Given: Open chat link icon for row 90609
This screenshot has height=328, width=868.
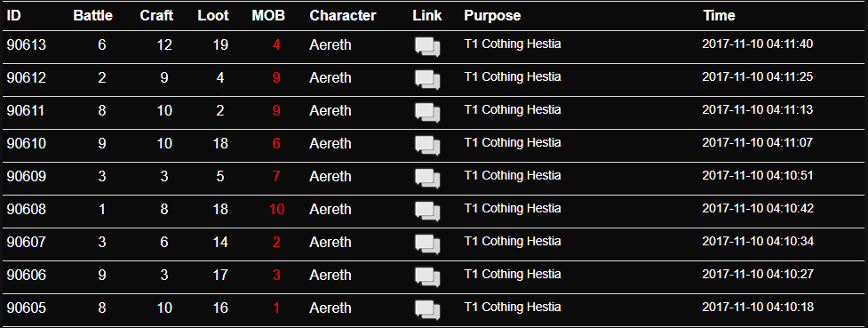Looking at the screenshot, I should click(427, 180).
